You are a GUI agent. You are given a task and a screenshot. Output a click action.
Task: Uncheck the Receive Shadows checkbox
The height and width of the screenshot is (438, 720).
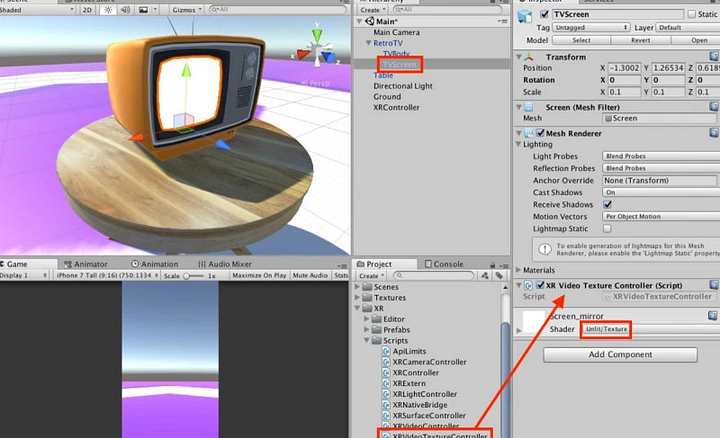608,204
